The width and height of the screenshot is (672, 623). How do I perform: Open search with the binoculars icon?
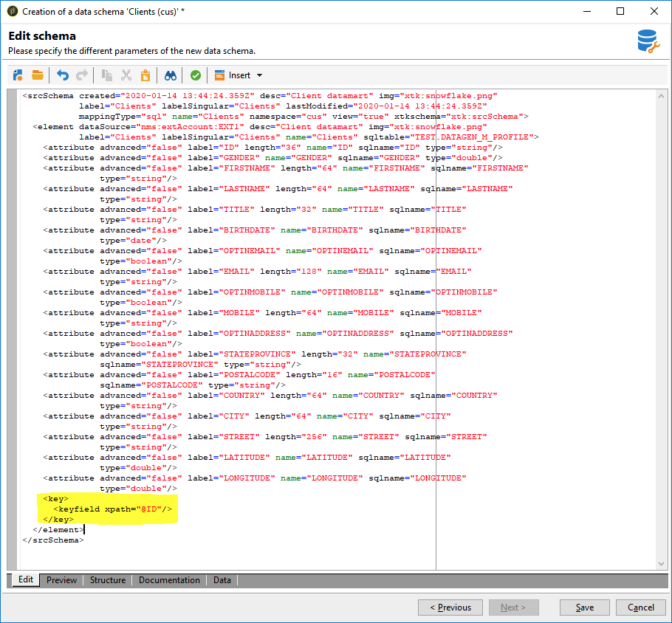tap(171, 75)
